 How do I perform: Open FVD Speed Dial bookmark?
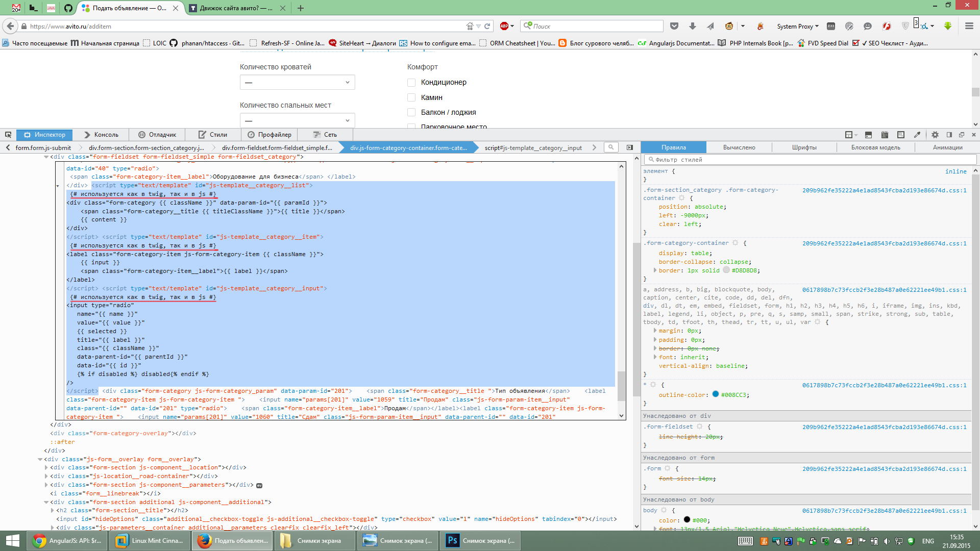[822, 43]
